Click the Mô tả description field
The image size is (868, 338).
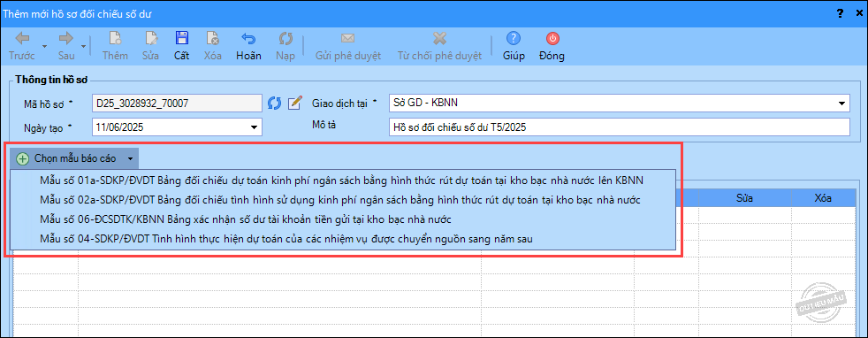[619, 127]
